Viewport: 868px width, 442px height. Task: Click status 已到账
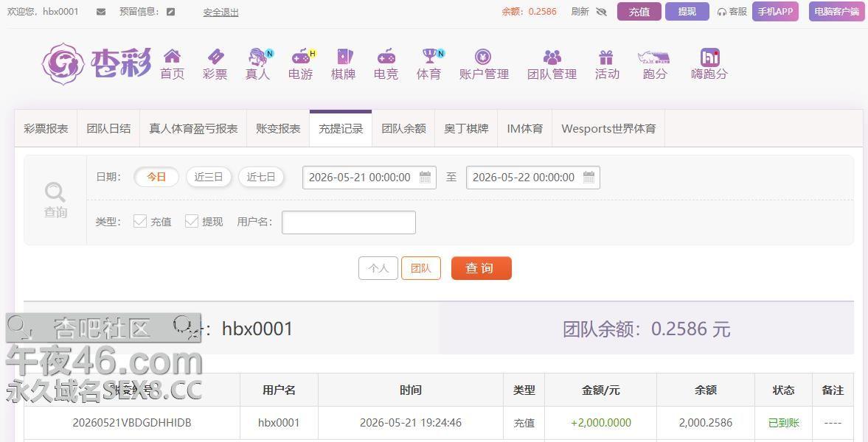[x=784, y=423]
